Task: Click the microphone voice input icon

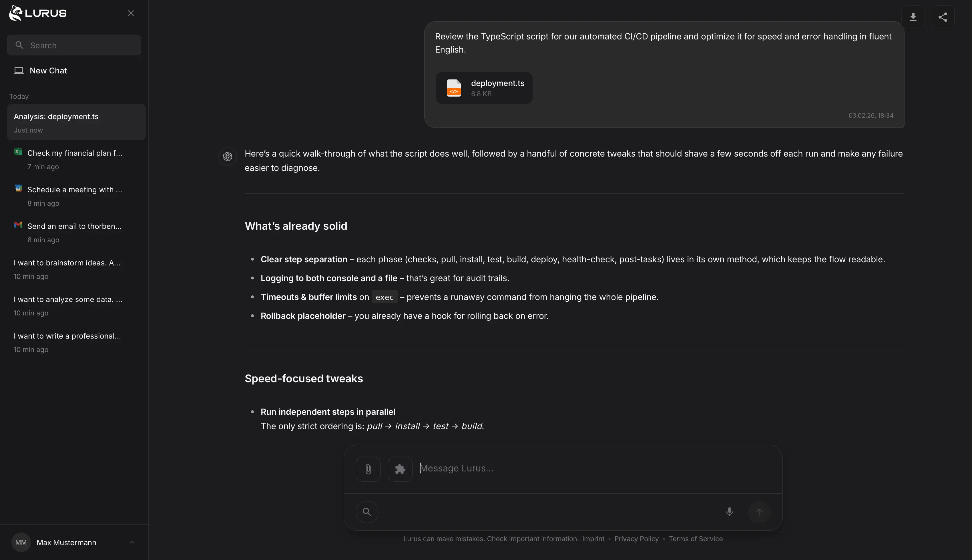Action: [729, 512]
